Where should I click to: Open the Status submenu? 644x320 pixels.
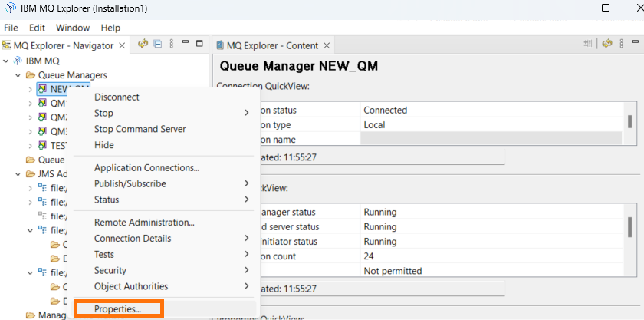click(x=165, y=200)
